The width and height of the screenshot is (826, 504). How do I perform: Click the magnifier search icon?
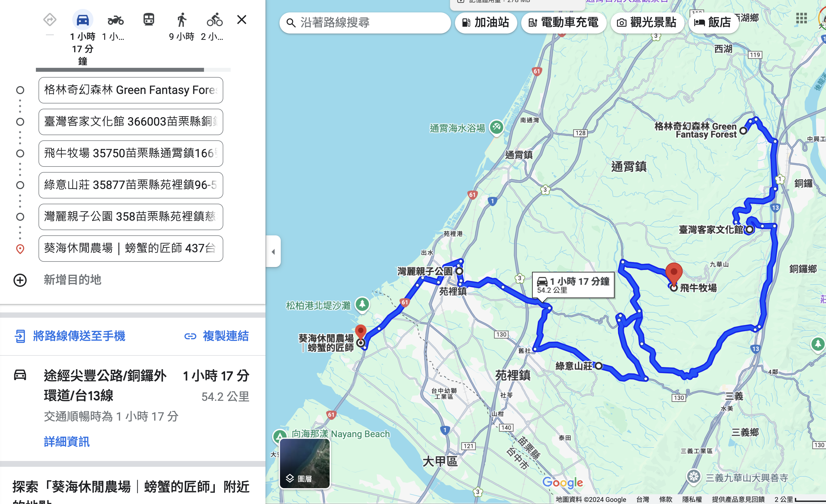click(291, 23)
